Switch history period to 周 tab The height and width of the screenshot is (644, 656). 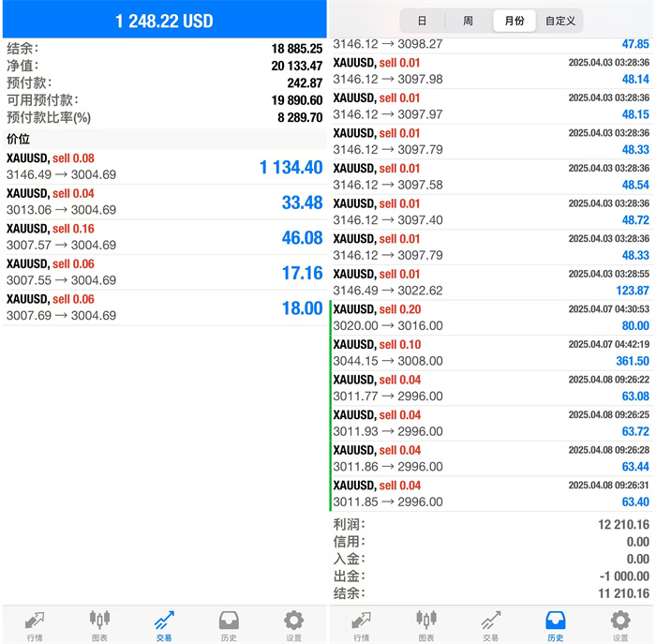(x=469, y=21)
